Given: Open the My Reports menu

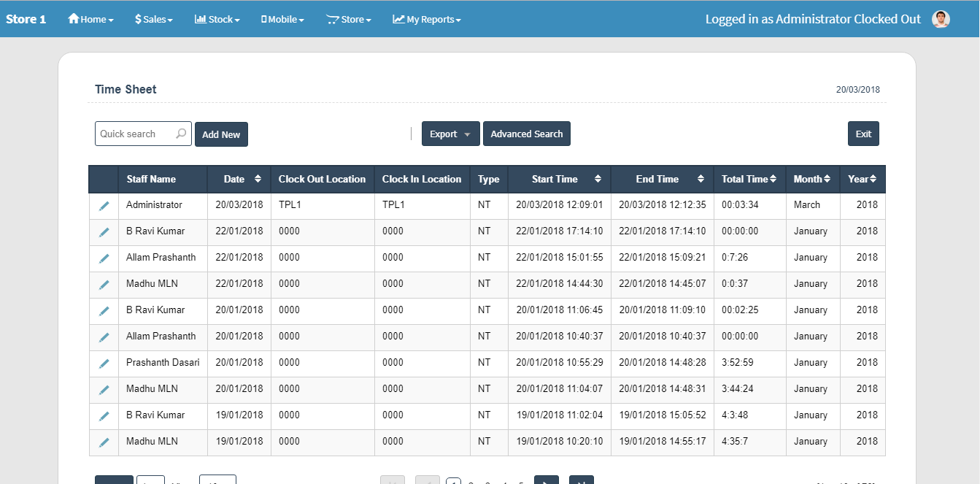Looking at the screenshot, I should [427, 20].
